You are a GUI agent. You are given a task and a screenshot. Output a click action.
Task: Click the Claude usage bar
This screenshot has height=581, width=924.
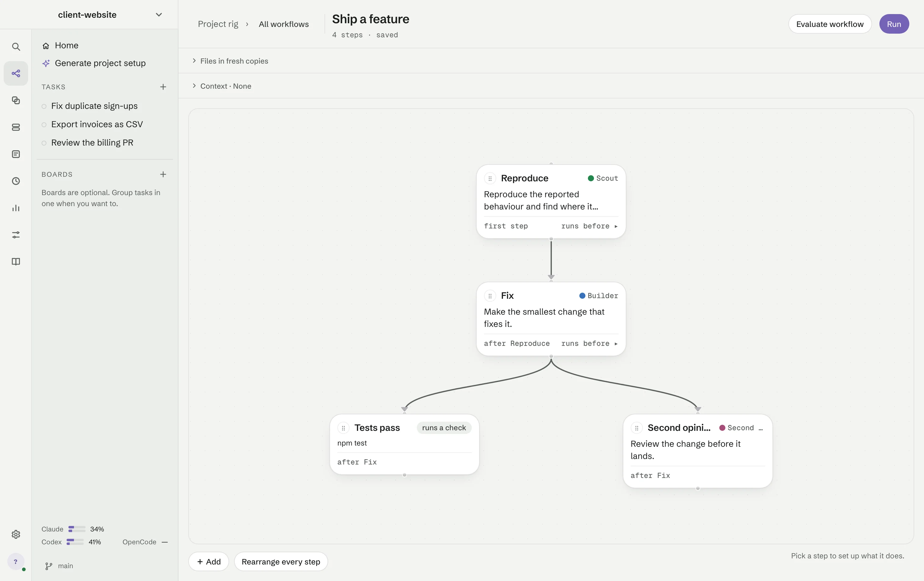tap(77, 529)
